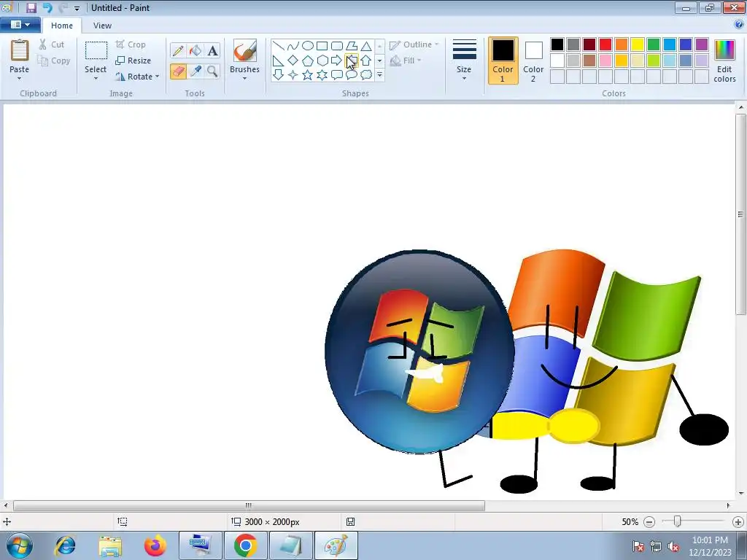This screenshot has width=747, height=560.
Task: Click the Edit colors button
Action: point(724,61)
